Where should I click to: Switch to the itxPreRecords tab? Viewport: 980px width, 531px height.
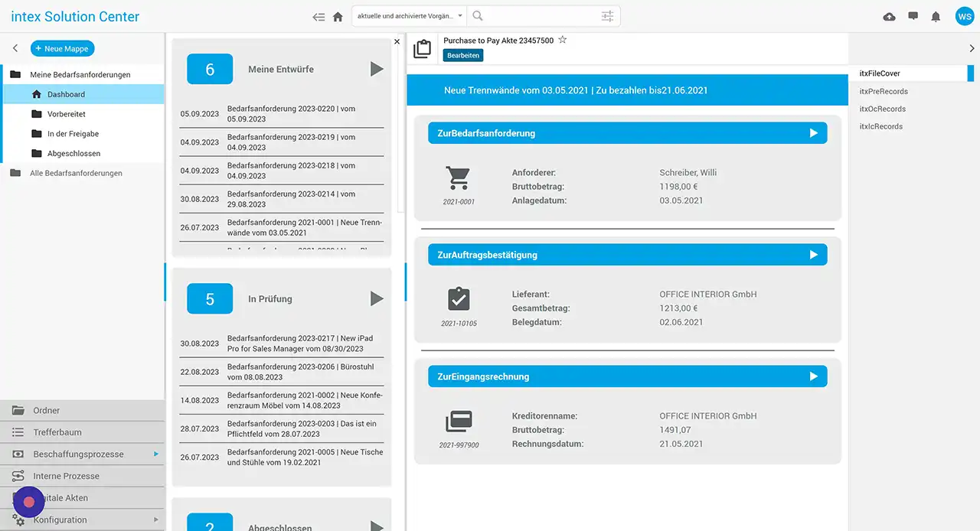pos(884,91)
